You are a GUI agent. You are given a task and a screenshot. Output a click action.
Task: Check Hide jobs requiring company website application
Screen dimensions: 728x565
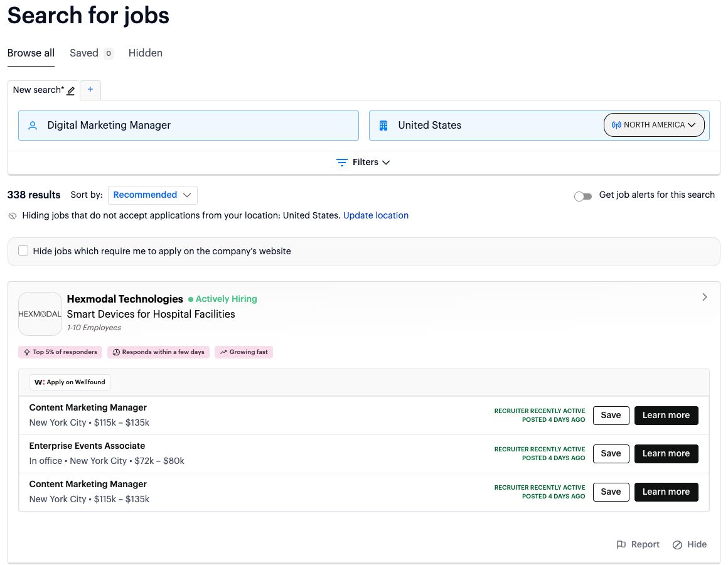(23, 250)
